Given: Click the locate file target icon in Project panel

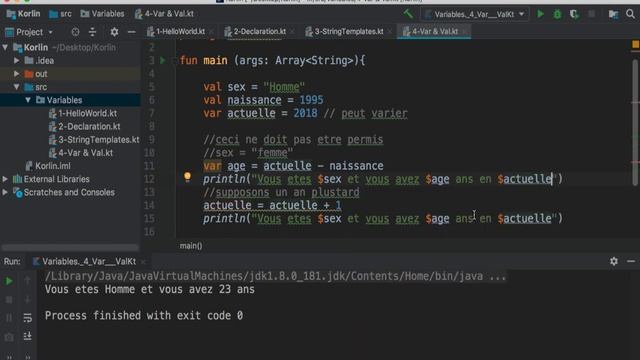Looking at the screenshot, I should [x=75, y=32].
